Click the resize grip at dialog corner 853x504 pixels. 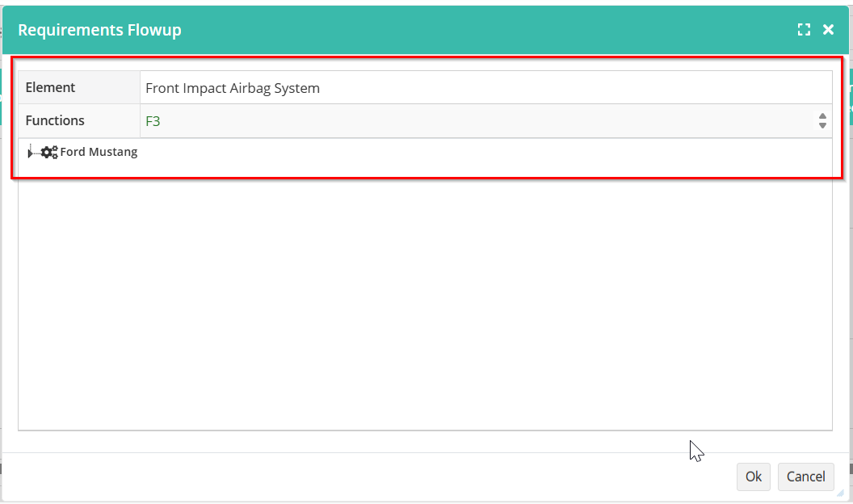tap(840, 493)
